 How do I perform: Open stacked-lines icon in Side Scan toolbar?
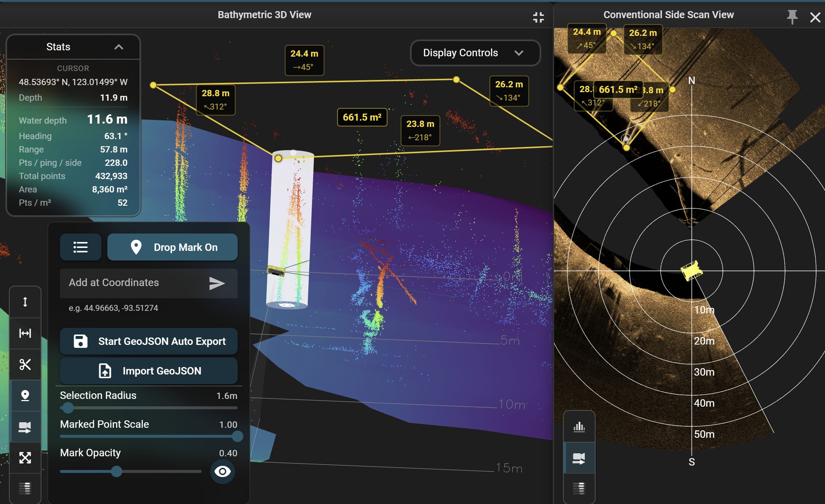point(579,488)
